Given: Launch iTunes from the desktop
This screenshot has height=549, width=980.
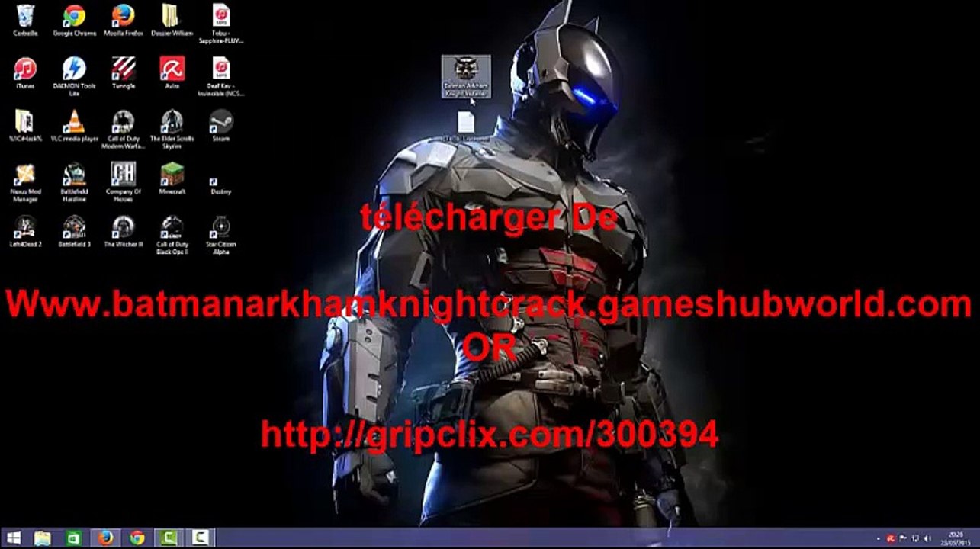Looking at the screenshot, I should pyautogui.click(x=25, y=73).
